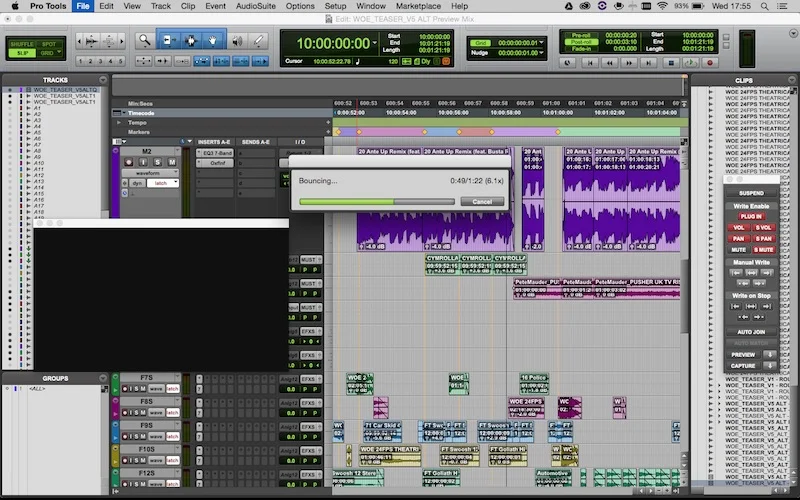Image resolution: width=800 pixels, height=500 pixels.
Task: Click the Wi-Fi icon in menu bar
Action: [x=662, y=6]
